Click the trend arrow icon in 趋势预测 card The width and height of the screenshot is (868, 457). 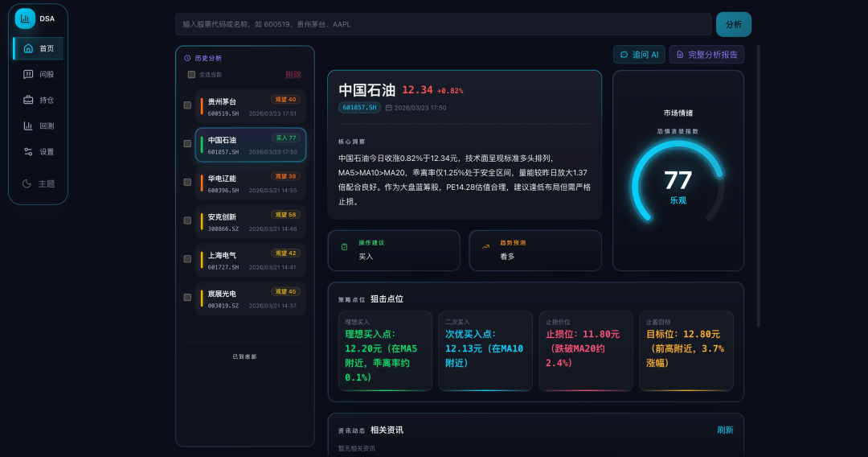[x=486, y=247]
